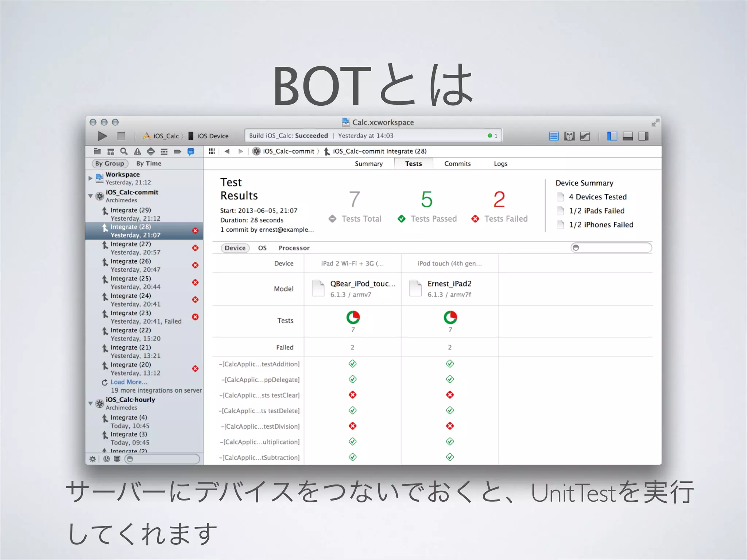This screenshot has width=747, height=560.
Task: Select the testSubtraction row label
Action: [259, 458]
